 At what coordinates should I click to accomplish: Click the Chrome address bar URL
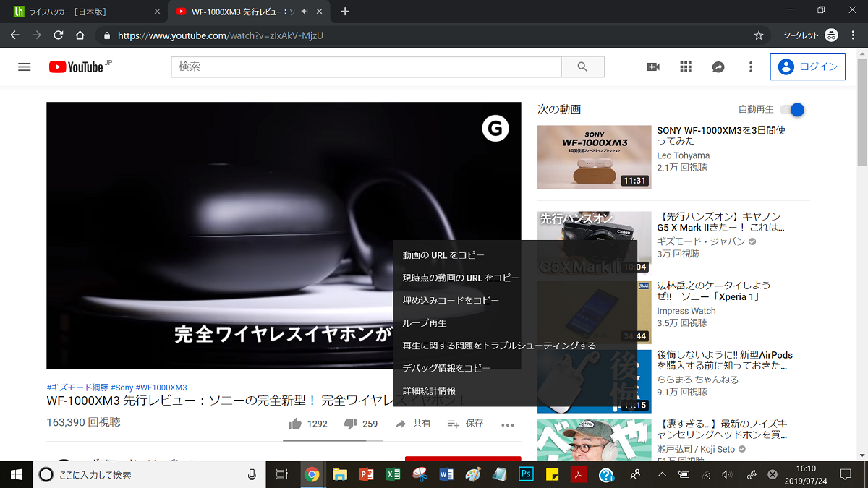pos(221,35)
